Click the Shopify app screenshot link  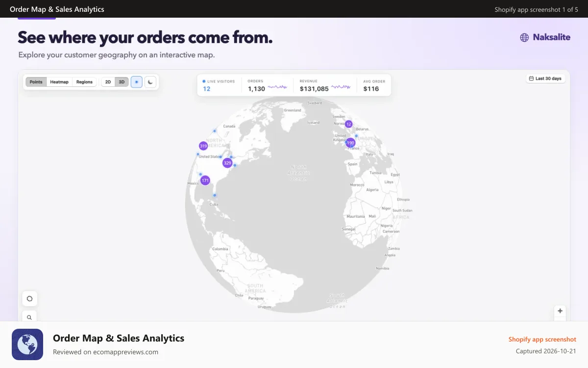(542, 339)
